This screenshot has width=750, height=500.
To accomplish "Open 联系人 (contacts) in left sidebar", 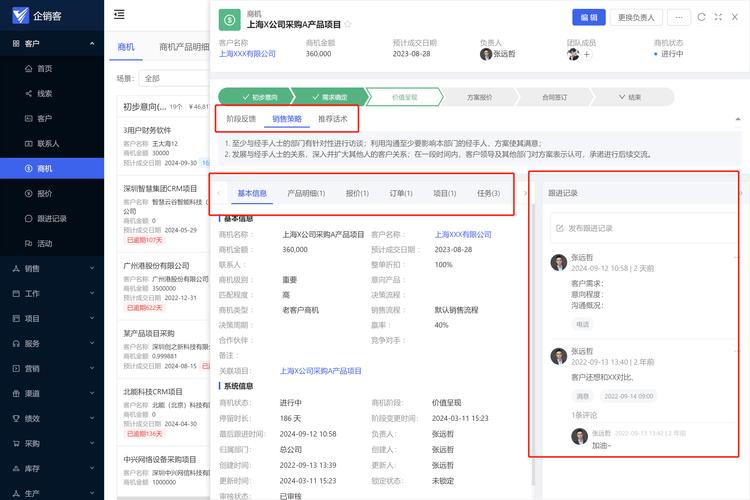I will (x=48, y=143).
